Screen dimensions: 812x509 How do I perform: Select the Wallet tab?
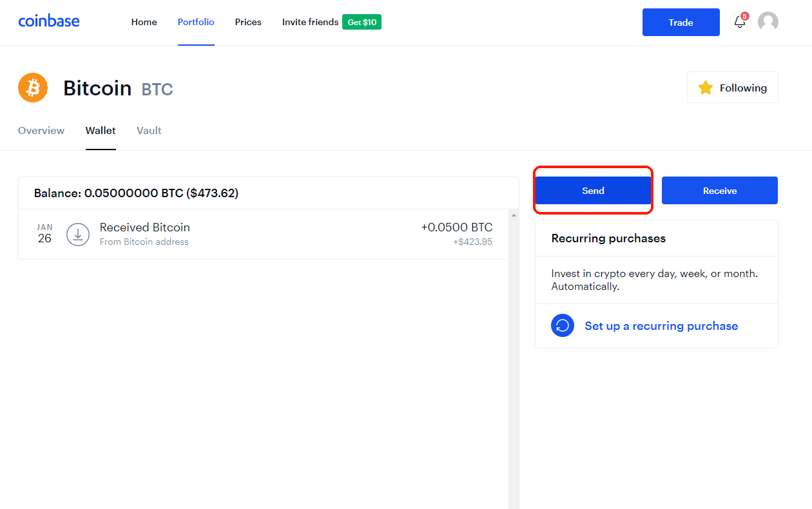pos(101,130)
